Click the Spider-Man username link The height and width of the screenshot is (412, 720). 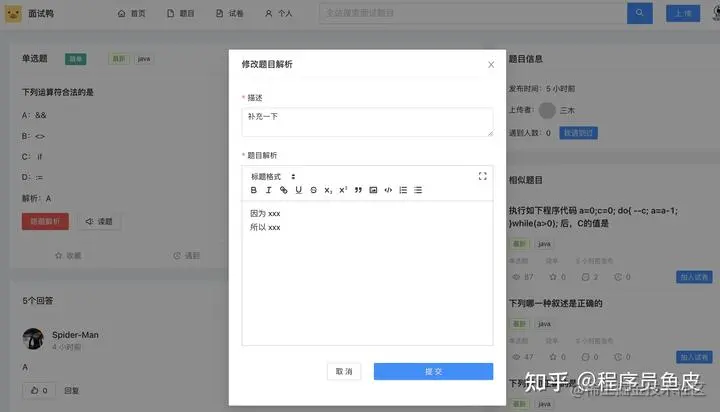coord(75,335)
